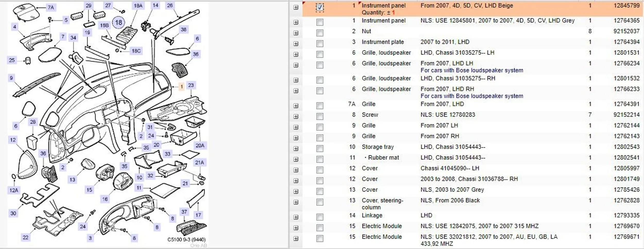
Task: Pick callout 29 in the diagram
Action: (88, 5)
